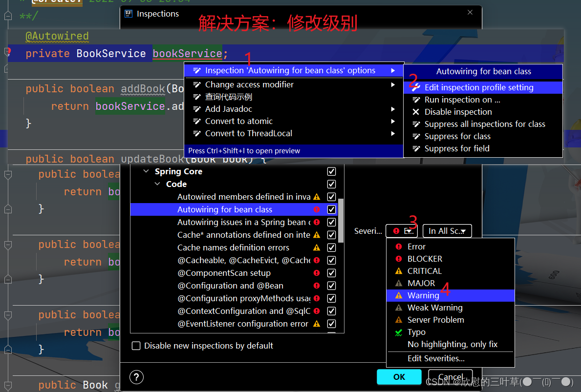This screenshot has width=581, height=392.
Task: Toggle Autowiring issues in a Spring bean checkbox
Action: pyautogui.click(x=332, y=222)
